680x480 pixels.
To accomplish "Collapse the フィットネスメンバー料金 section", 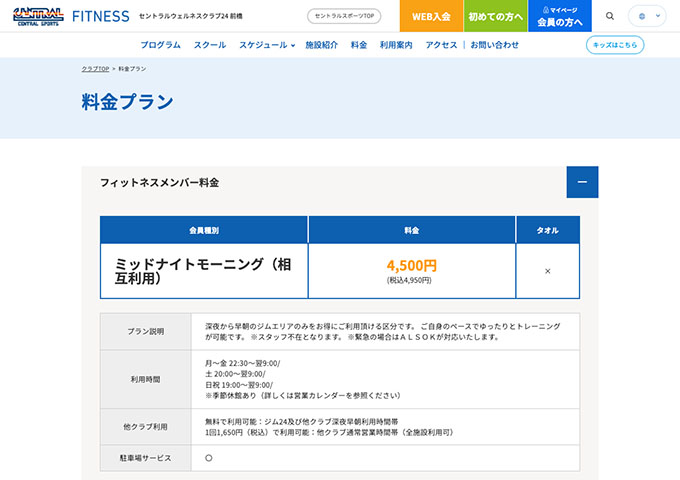I will coord(582,182).
